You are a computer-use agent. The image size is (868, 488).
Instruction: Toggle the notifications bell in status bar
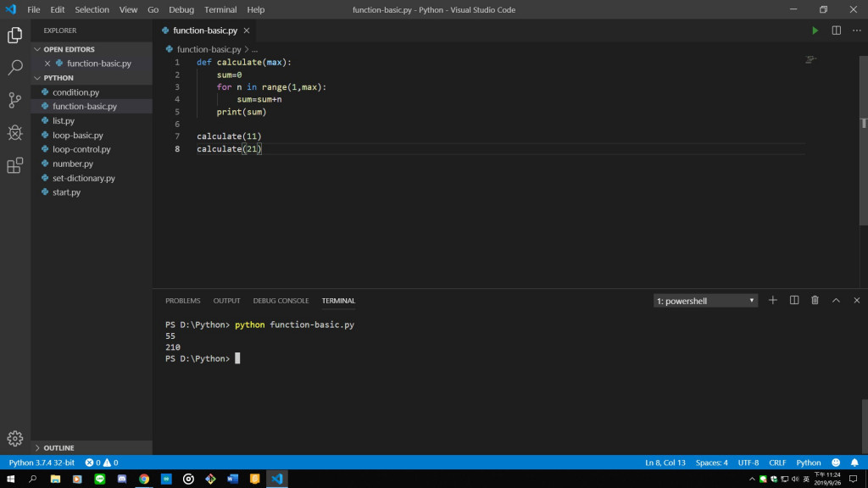point(854,463)
